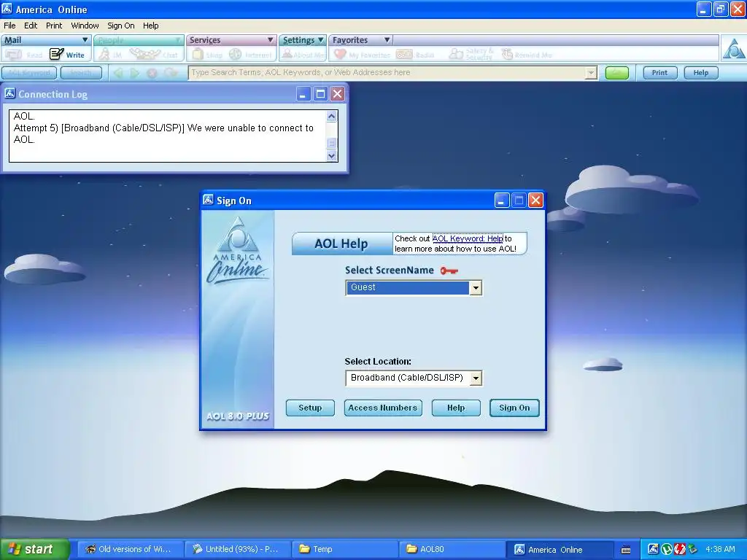Click the red-and-white system tray icon

(x=679, y=549)
